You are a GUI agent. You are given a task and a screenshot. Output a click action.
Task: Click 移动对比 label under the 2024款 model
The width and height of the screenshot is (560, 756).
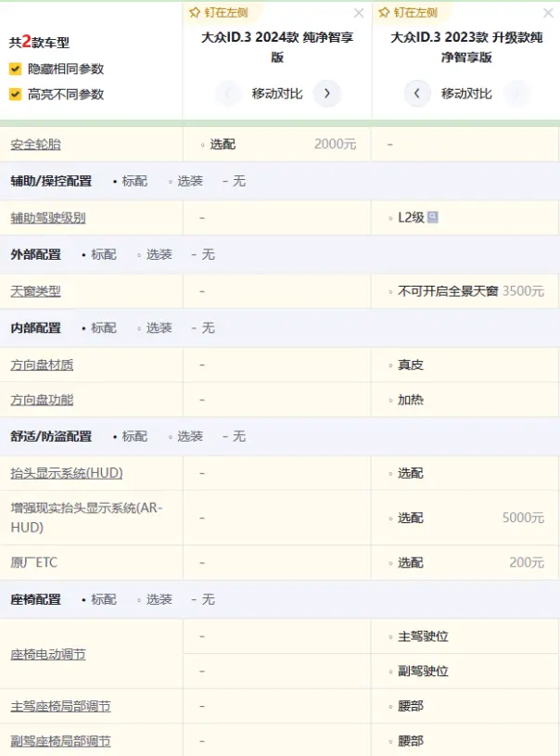tap(277, 94)
